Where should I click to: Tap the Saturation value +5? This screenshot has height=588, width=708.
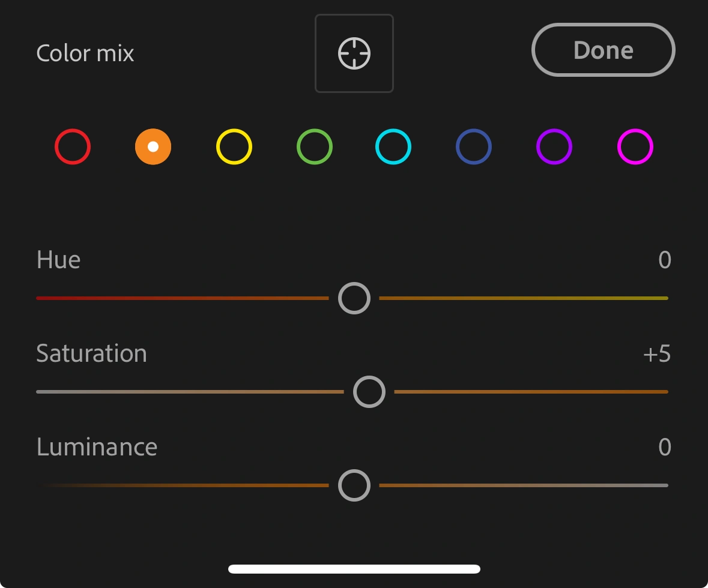[656, 354]
